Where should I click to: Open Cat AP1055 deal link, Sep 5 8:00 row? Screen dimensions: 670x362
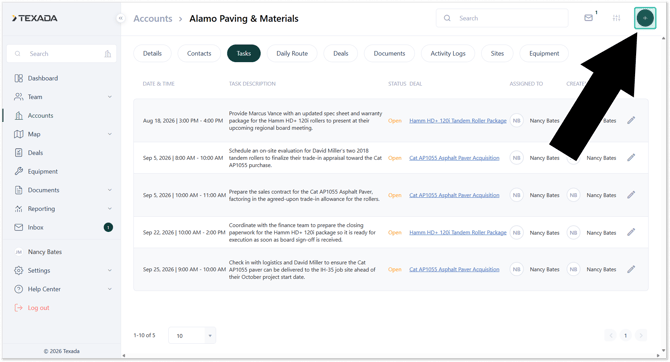(454, 158)
